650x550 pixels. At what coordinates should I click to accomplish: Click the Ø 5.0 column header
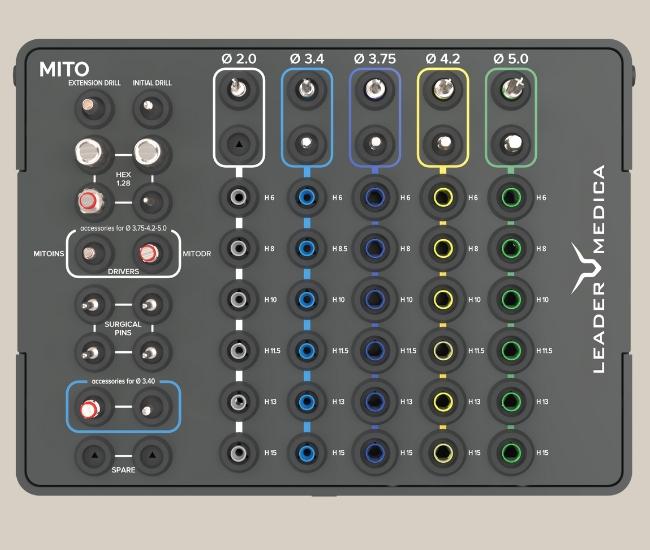(509, 57)
